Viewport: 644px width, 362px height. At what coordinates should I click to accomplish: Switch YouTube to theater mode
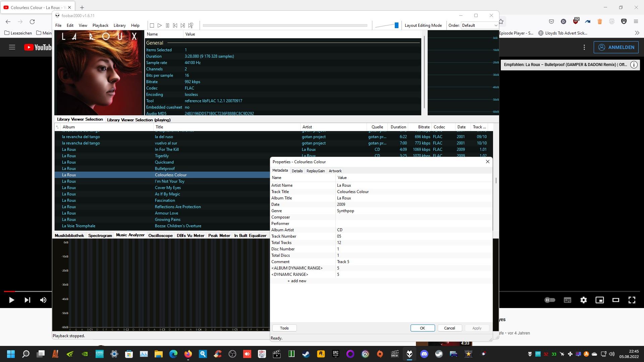pos(616,300)
